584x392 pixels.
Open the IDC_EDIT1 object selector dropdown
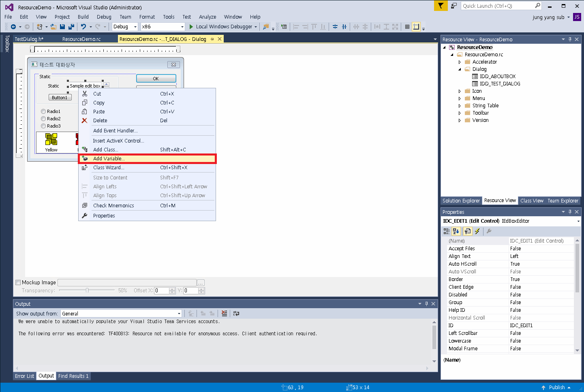point(578,221)
